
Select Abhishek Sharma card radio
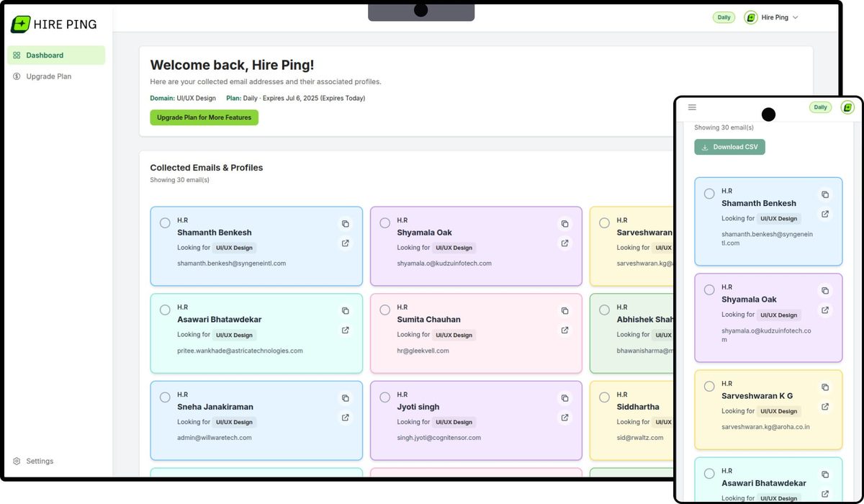tap(604, 310)
